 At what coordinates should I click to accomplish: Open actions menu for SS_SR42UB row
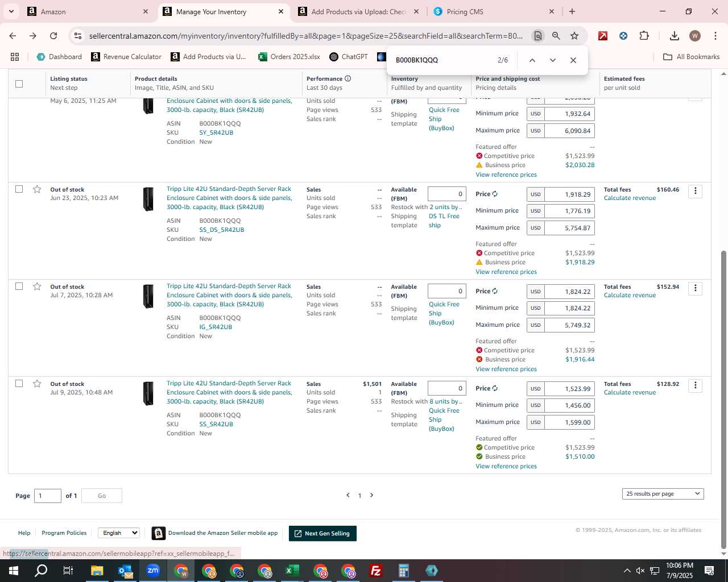pyautogui.click(x=695, y=386)
